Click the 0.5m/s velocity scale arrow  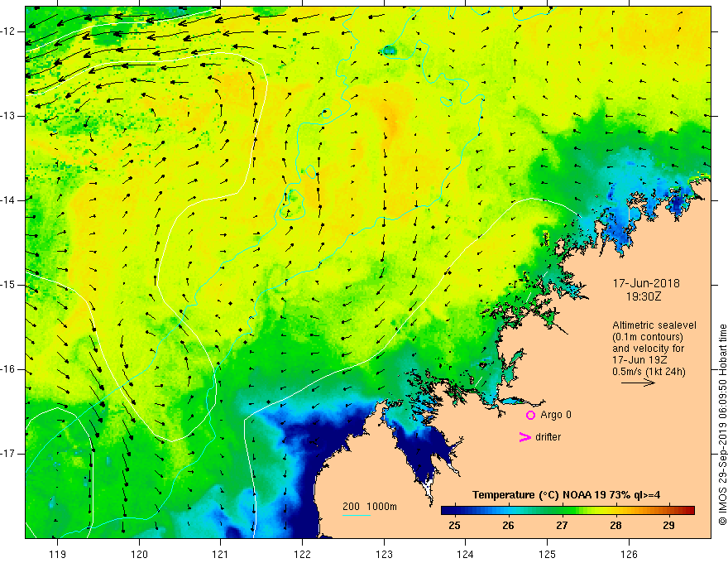pyautogui.click(x=638, y=383)
